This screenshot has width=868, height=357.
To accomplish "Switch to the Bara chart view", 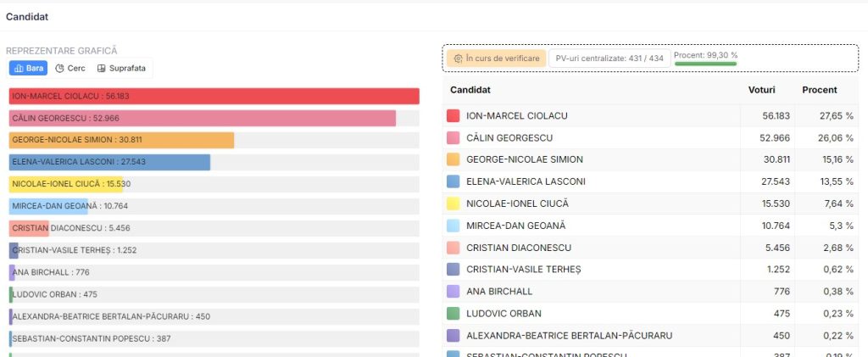I will coord(29,68).
